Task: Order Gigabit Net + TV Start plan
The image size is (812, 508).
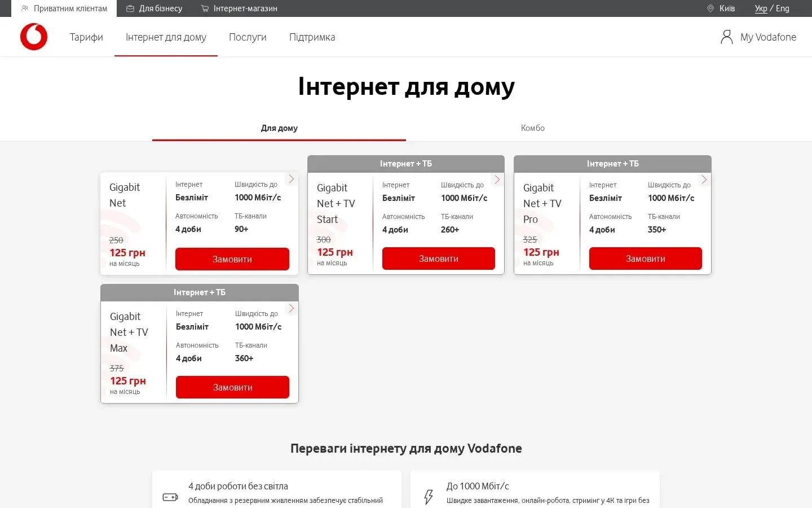Action: 439,259
